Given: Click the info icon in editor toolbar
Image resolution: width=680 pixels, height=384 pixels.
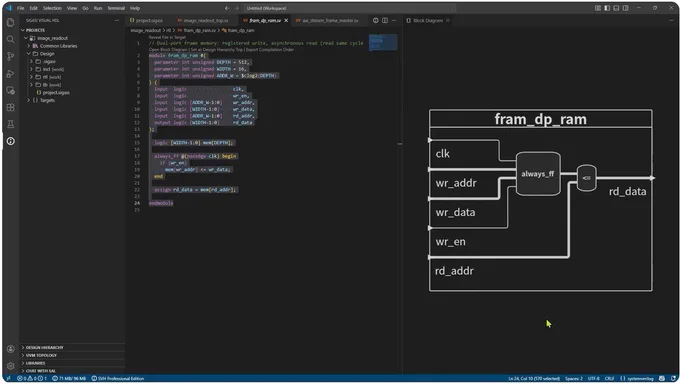Looking at the screenshot, I should (x=376, y=20).
